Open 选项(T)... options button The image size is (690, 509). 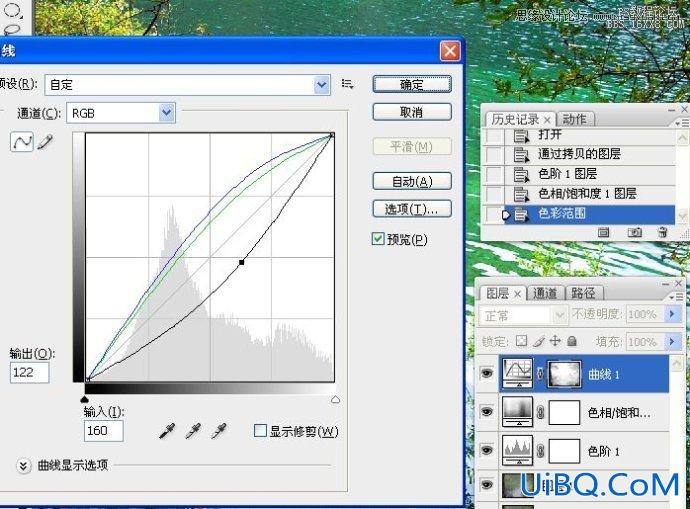(x=412, y=209)
